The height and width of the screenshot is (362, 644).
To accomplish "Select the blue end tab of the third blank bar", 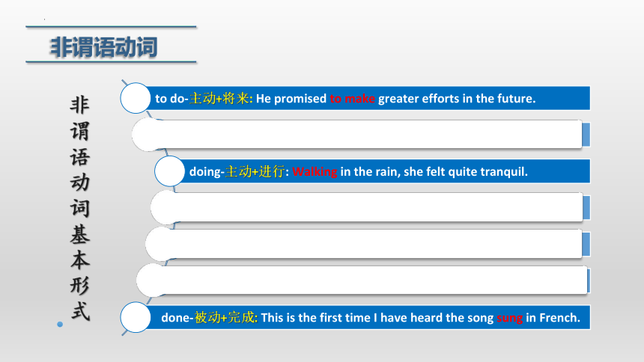I will coord(586,244).
